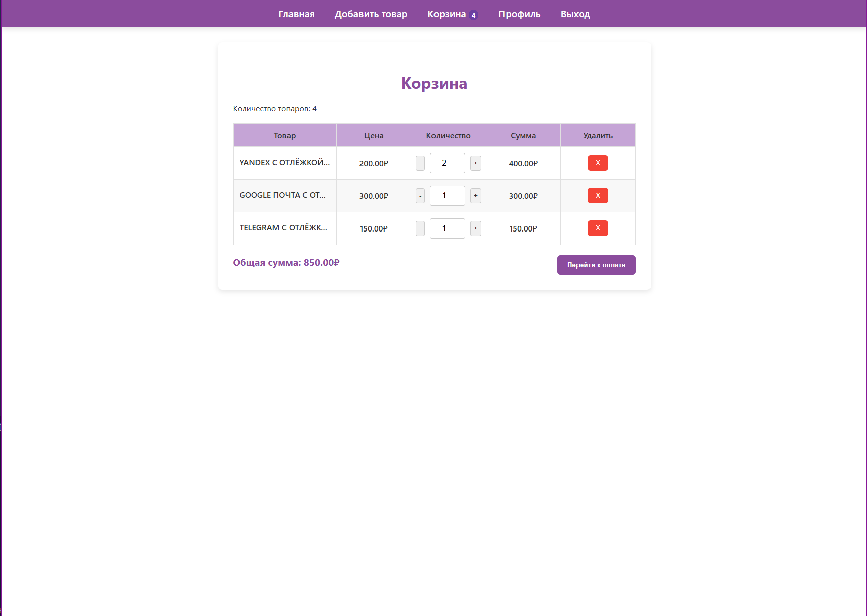Decrease quantity for TELEGRAM item
Screen dimensions: 867x616
(x=420, y=228)
